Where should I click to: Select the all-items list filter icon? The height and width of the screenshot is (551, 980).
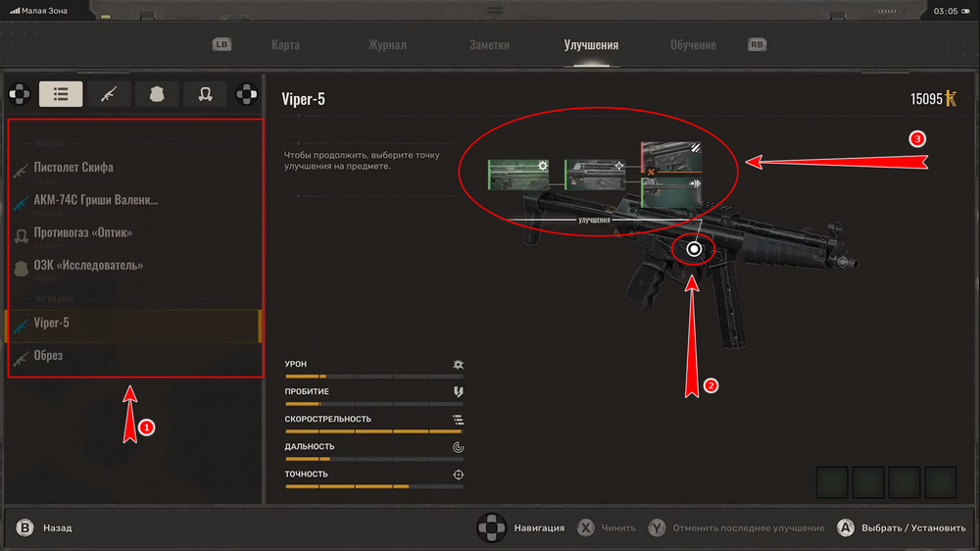tap(61, 94)
